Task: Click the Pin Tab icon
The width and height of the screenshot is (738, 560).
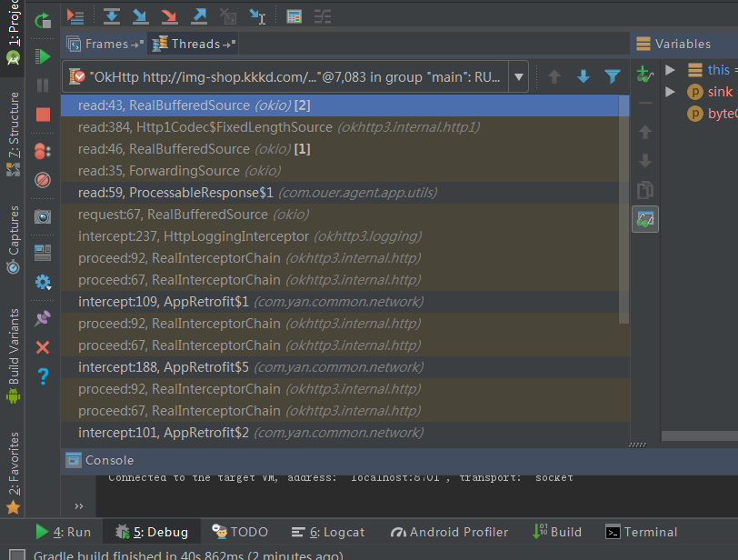Action: pos(43,318)
